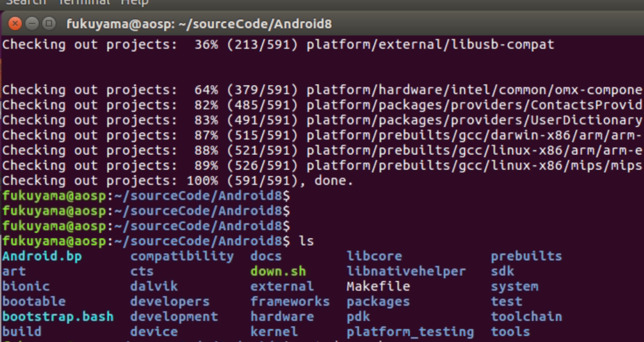
Task: Select the bionic directory name
Action: (26, 286)
